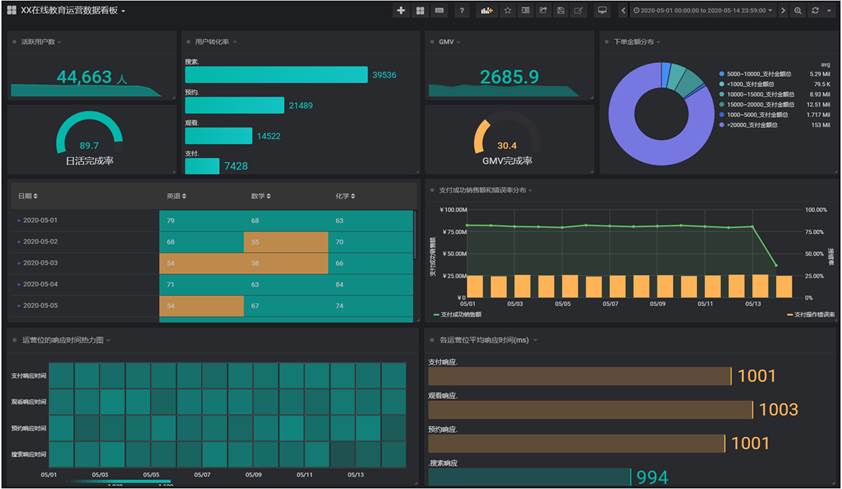This screenshot has height=489, width=842.
Task: Star this dashboard as favorite
Action: [x=508, y=11]
